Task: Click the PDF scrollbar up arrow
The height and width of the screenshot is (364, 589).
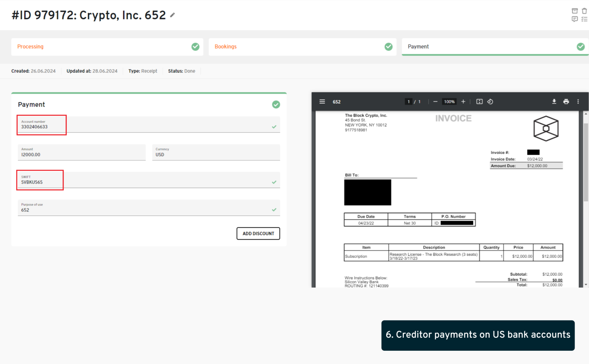Action: click(586, 114)
